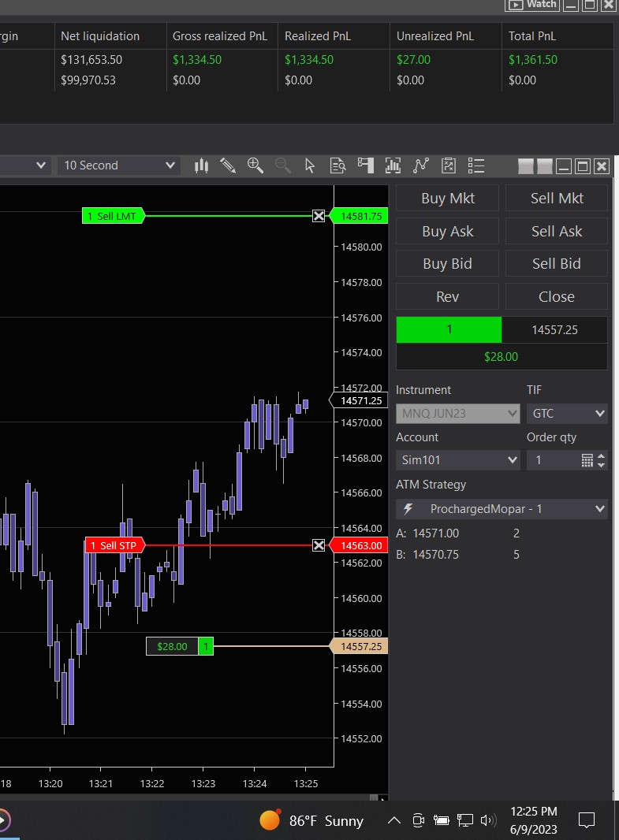Select the 1 Sell LMT order flag
This screenshot has height=840, width=619.
(x=113, y=216)
